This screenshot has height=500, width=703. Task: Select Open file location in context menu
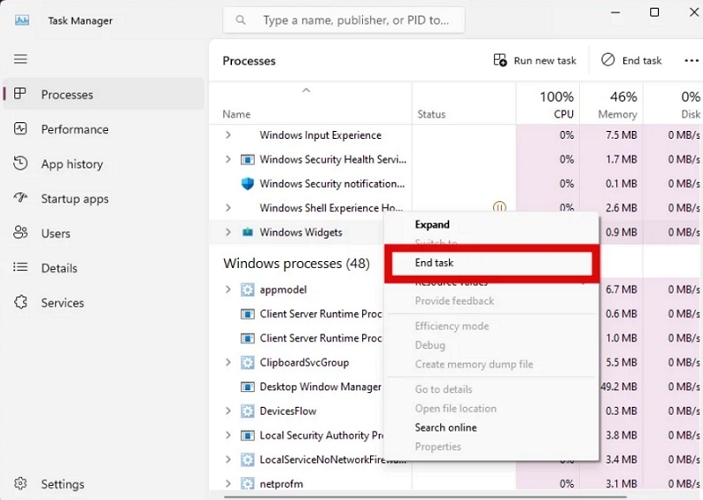click(491, 409)
